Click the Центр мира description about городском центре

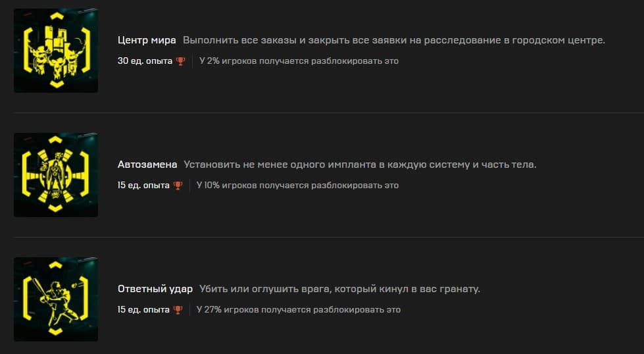pyautogui.click(x=393, y=40)
